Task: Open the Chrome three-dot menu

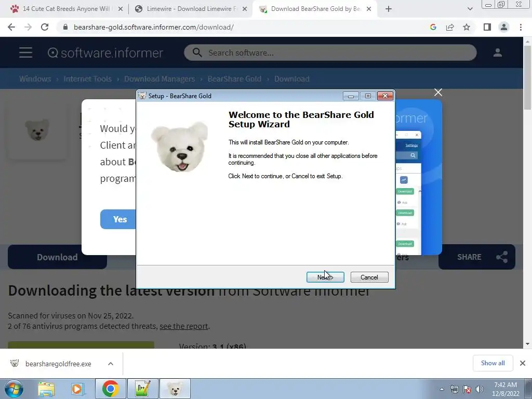Action: point(521,27)
